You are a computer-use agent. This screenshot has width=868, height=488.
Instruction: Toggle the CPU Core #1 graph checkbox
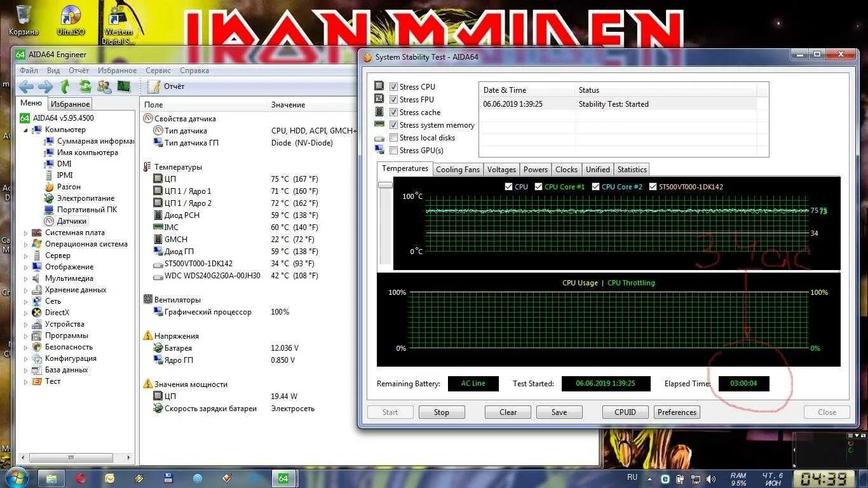[x=539, y=187]
